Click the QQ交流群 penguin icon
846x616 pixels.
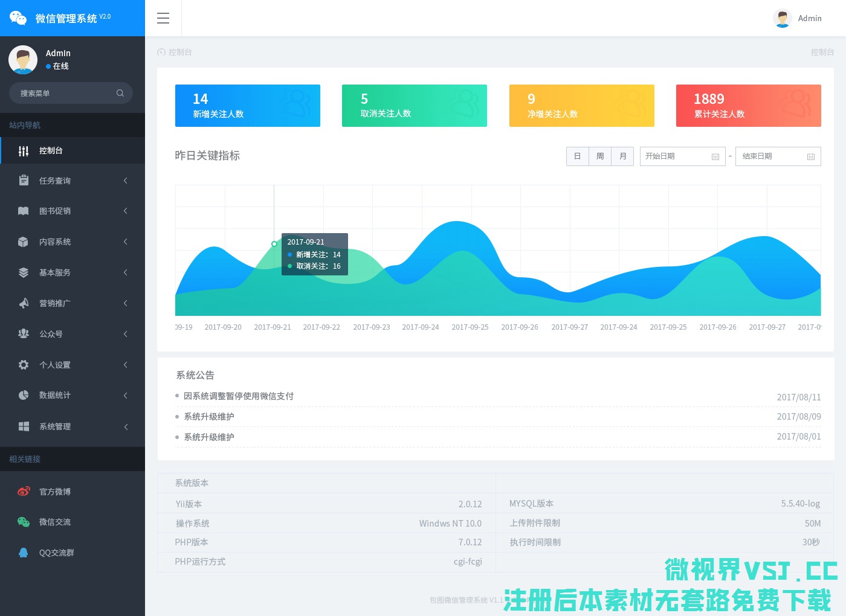click(24, 553)
